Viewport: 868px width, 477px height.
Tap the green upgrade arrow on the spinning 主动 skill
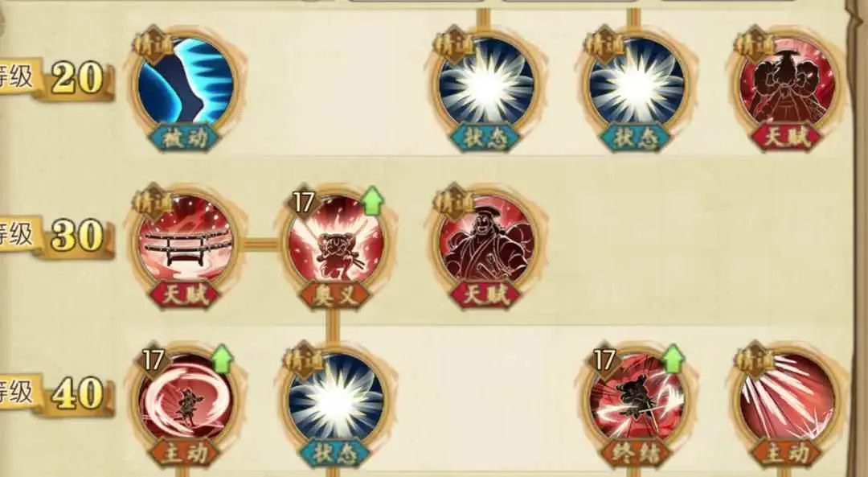[x=222, y=359]
